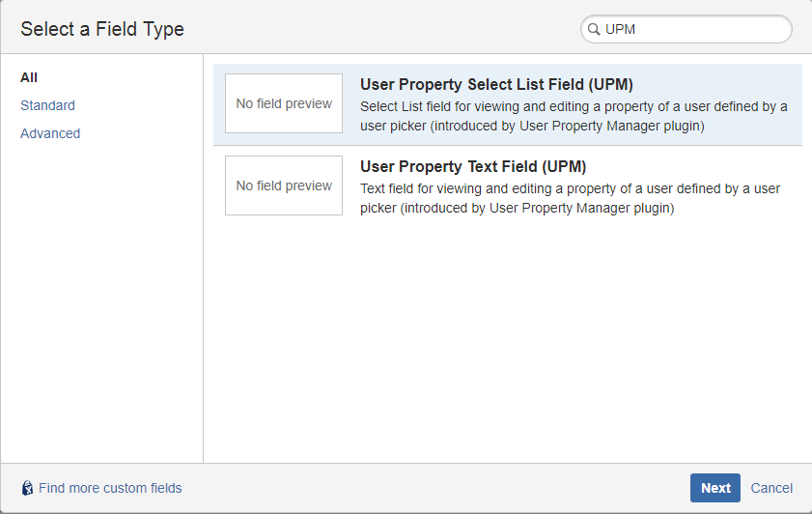Click the empty footer area left of Next
This screenshot has height=514, width=812.
434,488
